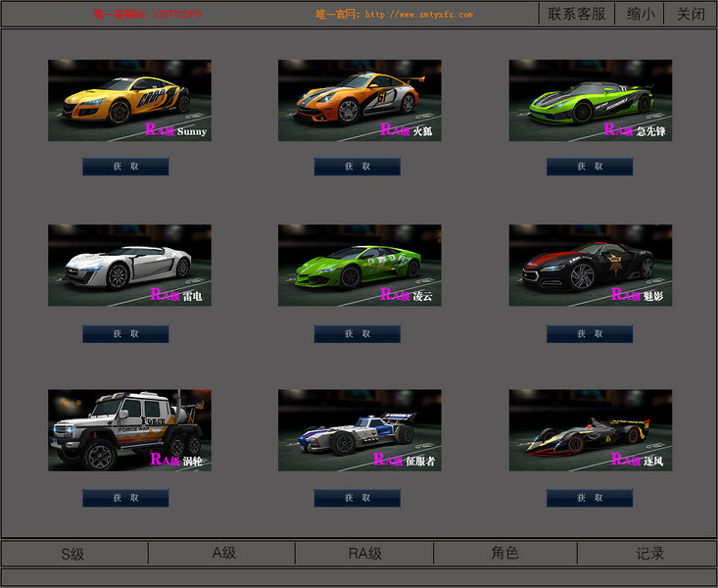Viewport: 718px width, 588px height.
Task: Switch to the S级 tab
Action: 73,554
